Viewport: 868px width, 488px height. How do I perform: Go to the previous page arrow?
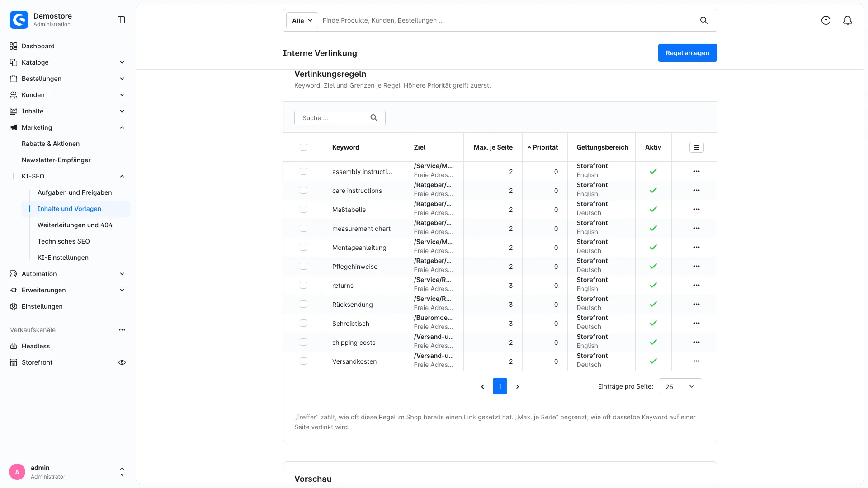coord(483,387)
